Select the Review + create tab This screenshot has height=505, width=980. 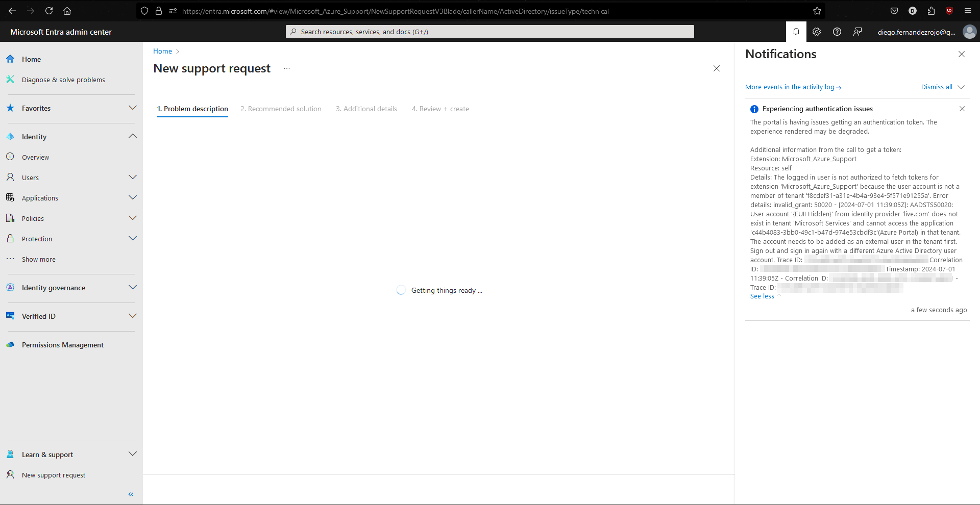pos(440,109)
